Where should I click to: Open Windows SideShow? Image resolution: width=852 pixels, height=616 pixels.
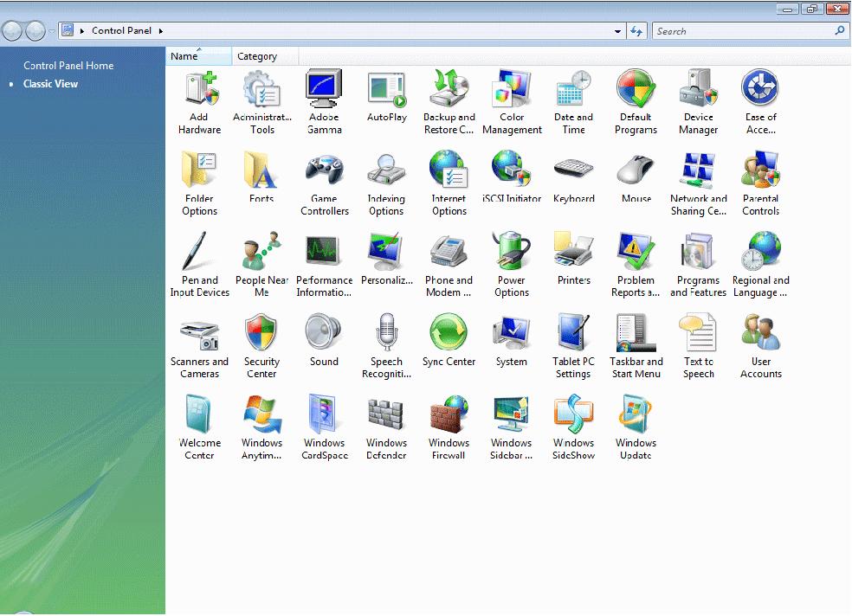pyautogui.click(x=574, y=427)
